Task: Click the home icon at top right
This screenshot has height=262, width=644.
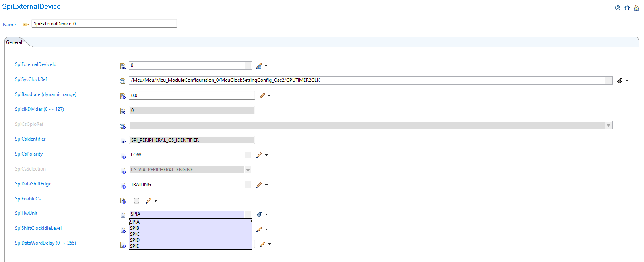Action: click(x=636, y=8)
